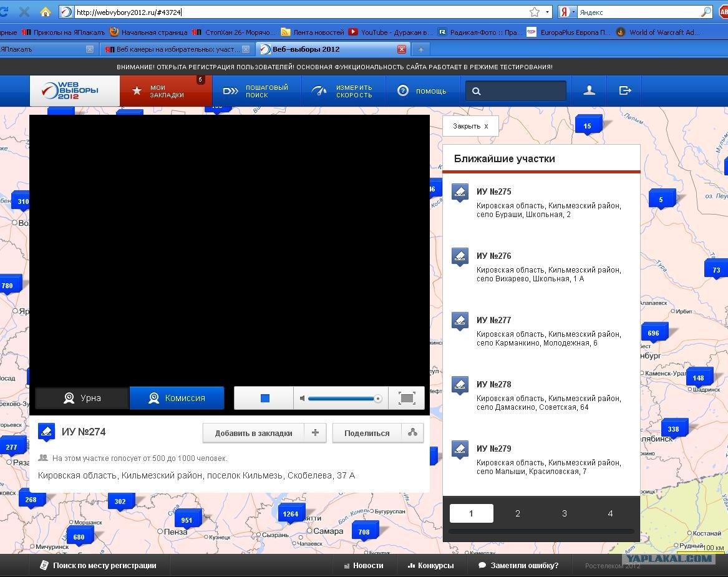Mute the speaker volume icon
The height and width of the screenshot is (577, 728).
click(303, 398)
